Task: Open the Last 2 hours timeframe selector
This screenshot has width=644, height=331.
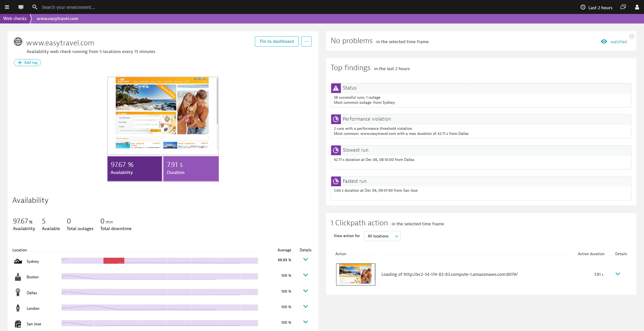Action: [596, 7]
